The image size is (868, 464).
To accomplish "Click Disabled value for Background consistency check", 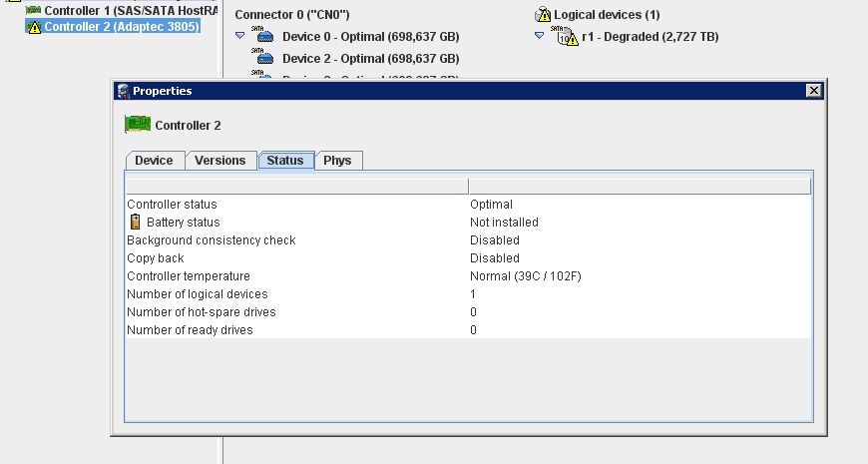I will tap(495, 240).
